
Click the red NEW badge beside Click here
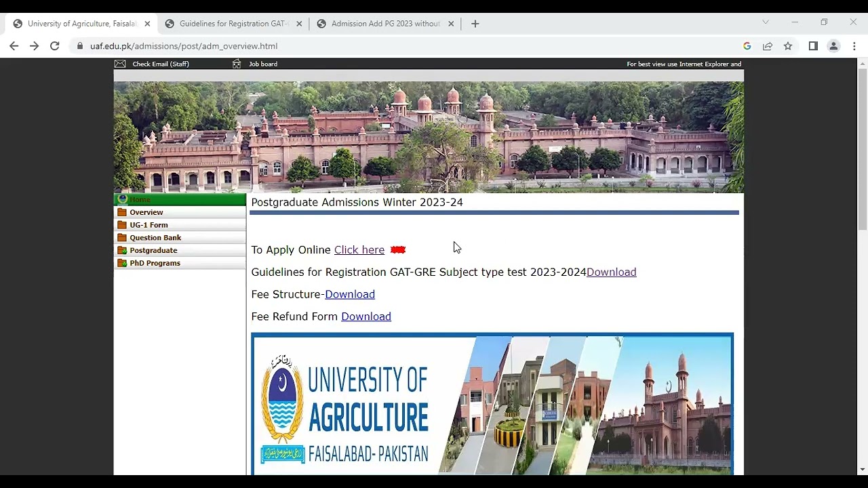398,250
